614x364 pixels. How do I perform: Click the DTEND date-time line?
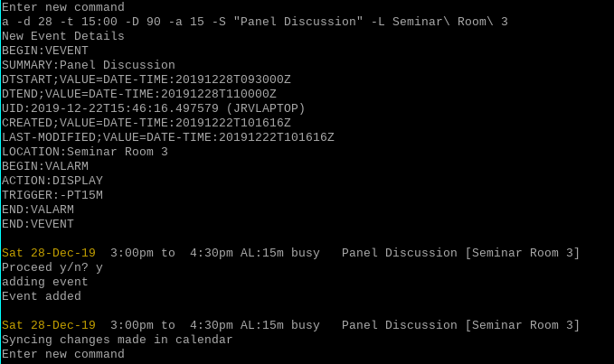(139, 94)
